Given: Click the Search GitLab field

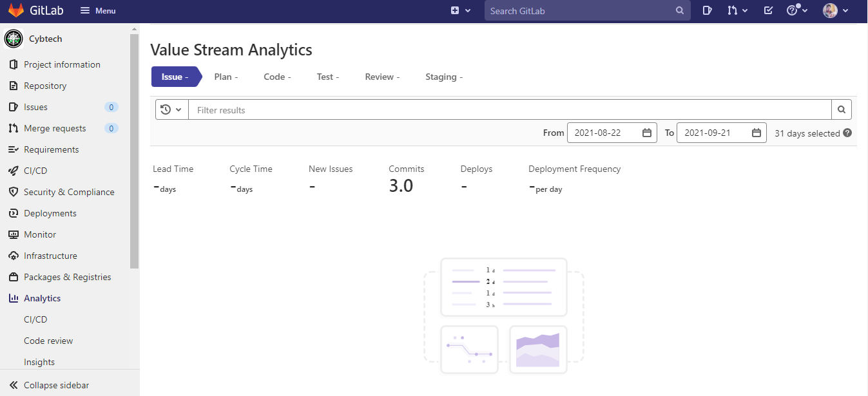Looking at the screenshot, I should click(588, 11).
